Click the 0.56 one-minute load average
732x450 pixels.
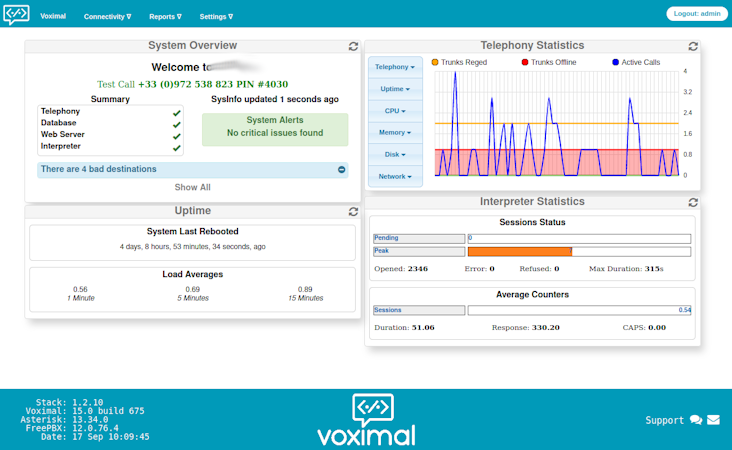[80, 289]
